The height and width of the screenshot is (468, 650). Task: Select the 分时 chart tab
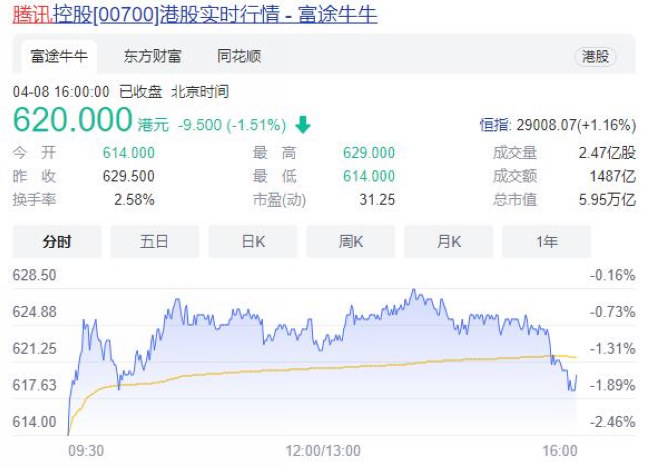(x=57, y=241)
